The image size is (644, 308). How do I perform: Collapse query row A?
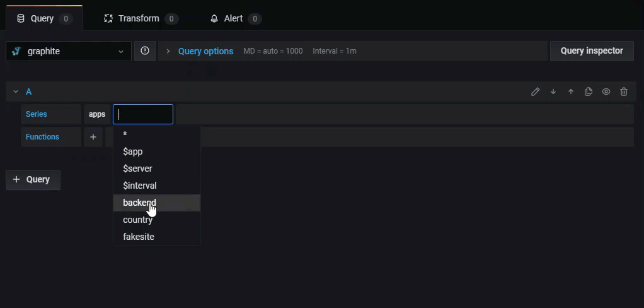[x=16, y=92]
